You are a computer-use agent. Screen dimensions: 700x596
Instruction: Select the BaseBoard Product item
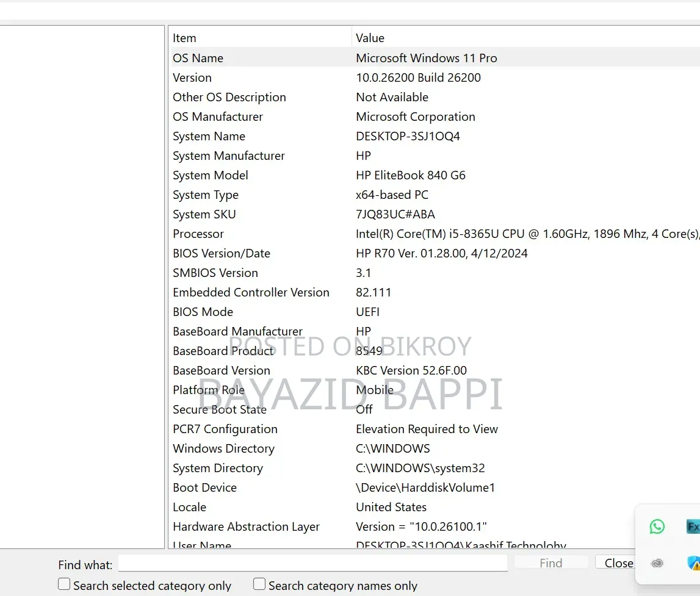pyautogui.click(x=223, y=351)
